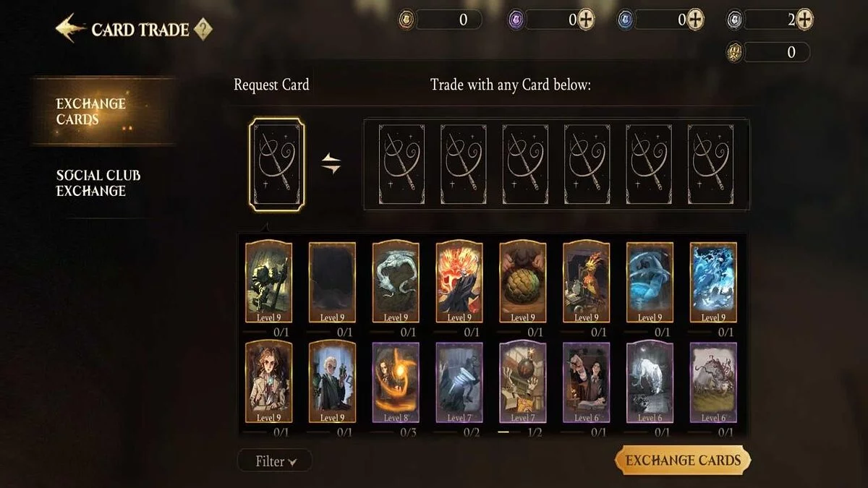Click the swap arrows exchange icon
The image size is (868, 488).
pyautogui.click(x=331, y=165)
